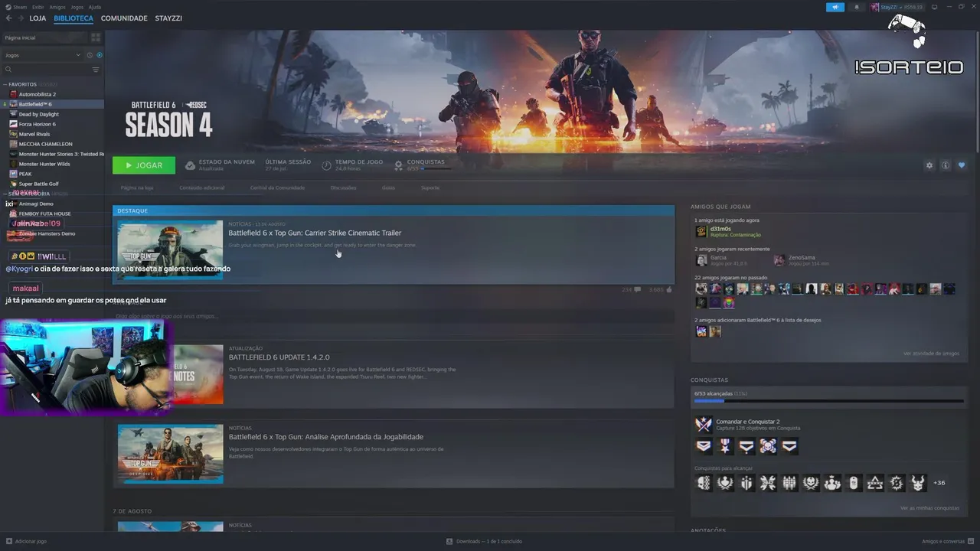Image resolution: width=980 pixels, height=551 pixels.
Task: Open advanced filter options in library sidebar
Action: point(96,70)
